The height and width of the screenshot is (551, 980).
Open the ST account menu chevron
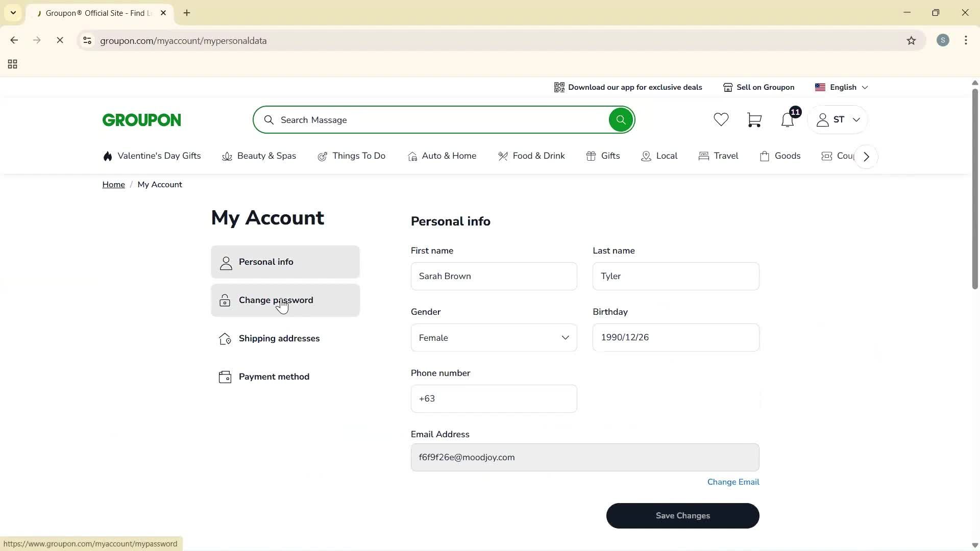coord(856,119)
